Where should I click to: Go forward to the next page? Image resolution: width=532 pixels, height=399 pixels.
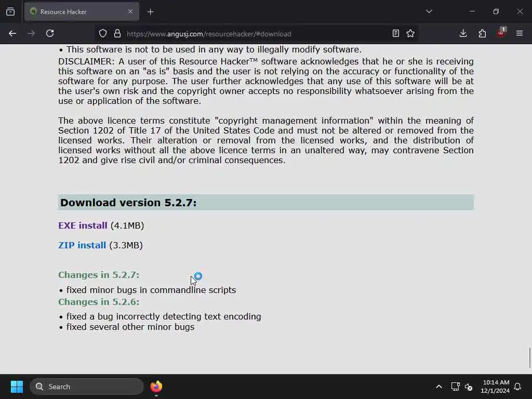pyautogui.click(x=31, y=33)
